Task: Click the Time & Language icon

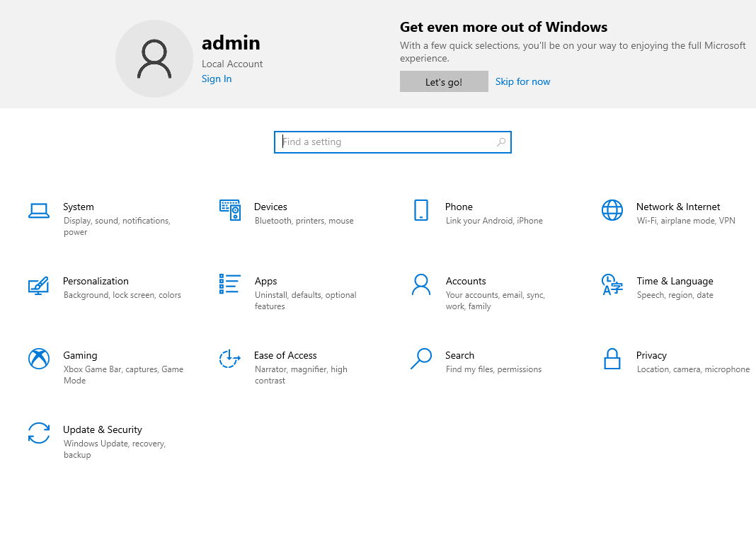Action: click(612, 284)
